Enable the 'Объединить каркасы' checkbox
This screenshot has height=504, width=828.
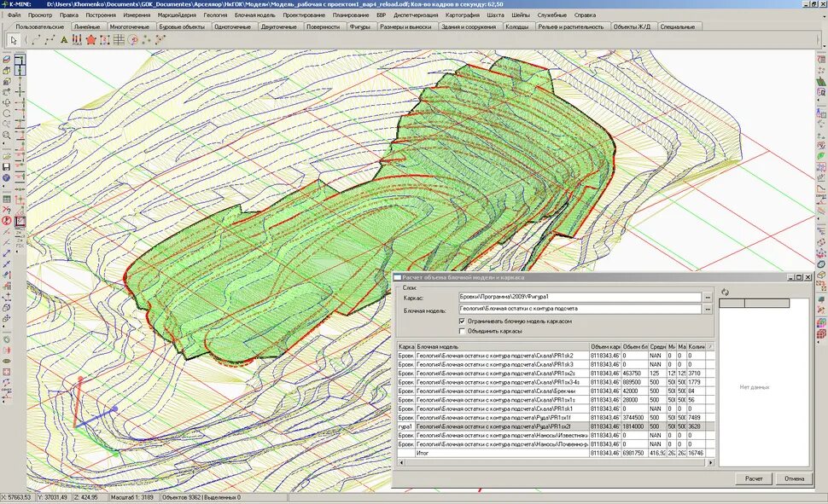click(x=462, y=331)
